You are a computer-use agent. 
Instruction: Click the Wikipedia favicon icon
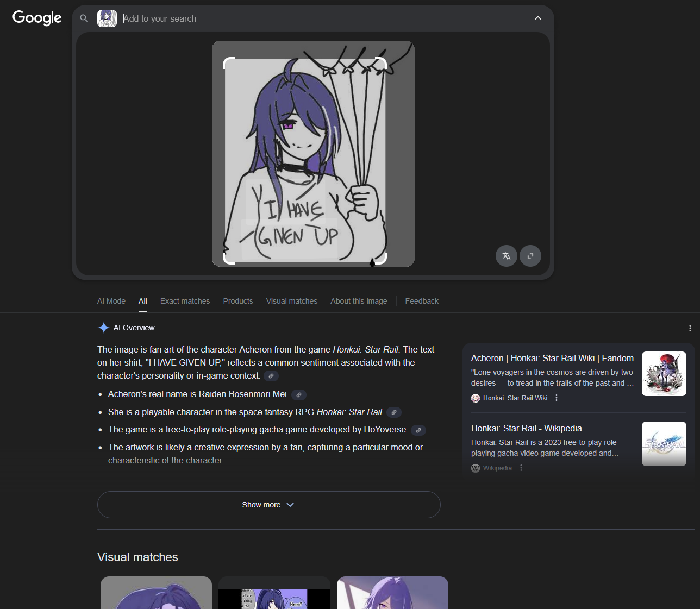pyautogui.click(x=476, y=468)
